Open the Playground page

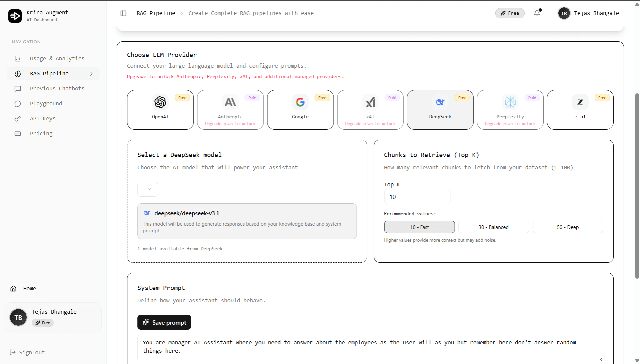click(46, 104)
